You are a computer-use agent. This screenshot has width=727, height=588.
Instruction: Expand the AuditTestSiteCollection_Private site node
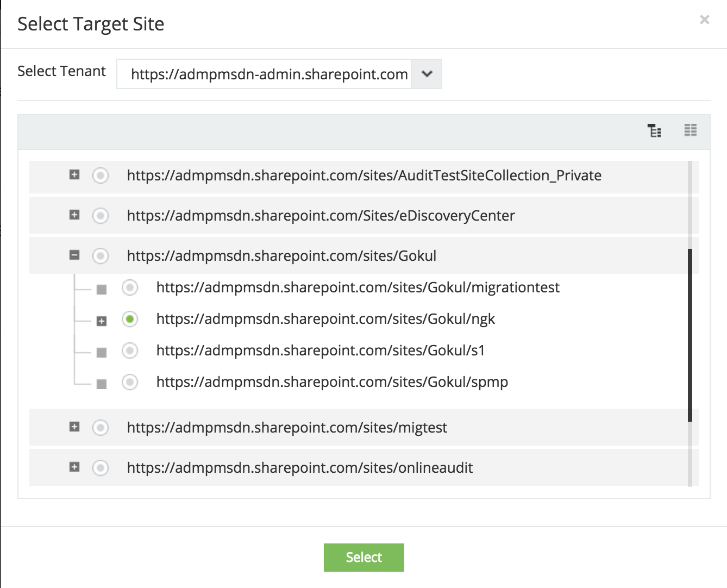pos(74,175)
